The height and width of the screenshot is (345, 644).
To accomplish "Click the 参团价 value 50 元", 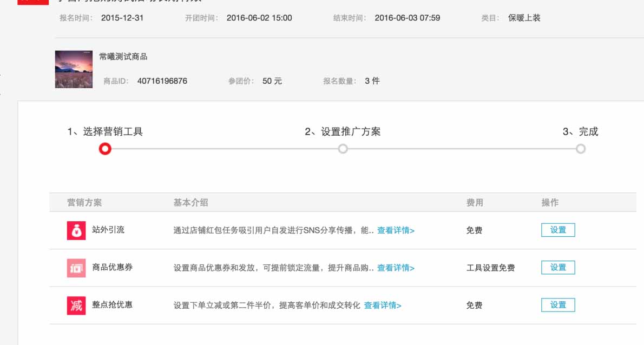I will pyautogui.click(x=272, y=81).
